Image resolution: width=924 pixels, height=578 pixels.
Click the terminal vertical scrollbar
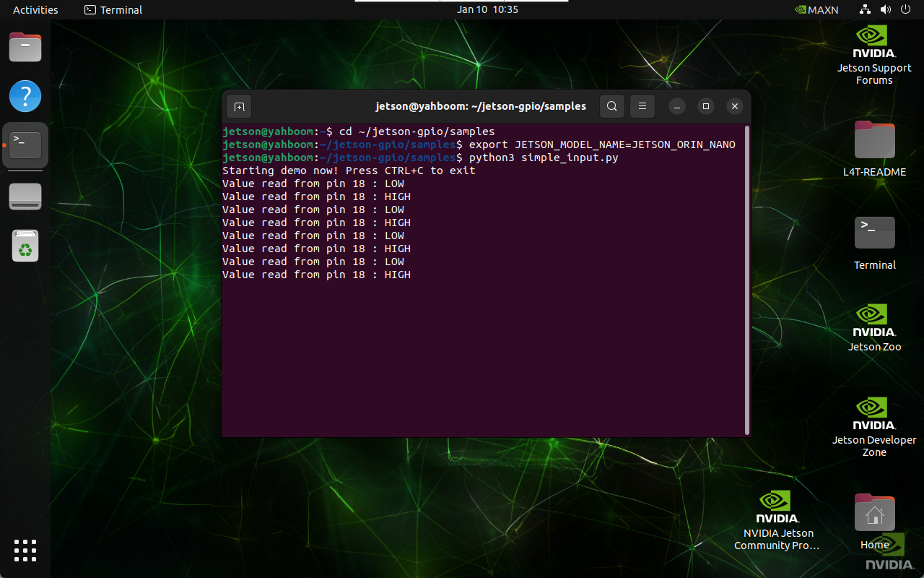tap(746, 280)
